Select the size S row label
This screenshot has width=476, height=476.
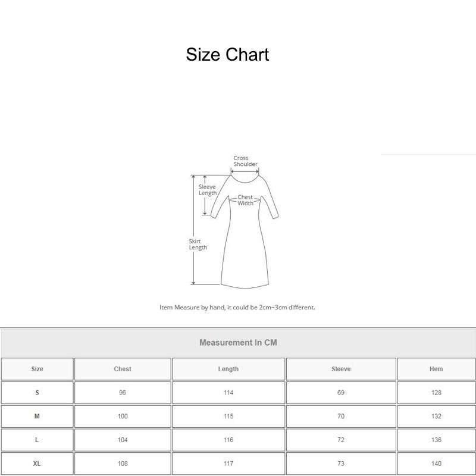click(37, 393)
